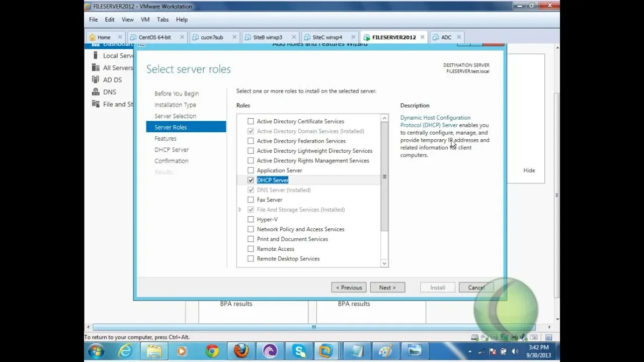
Task: Click Action Center flag tray icon
Action: coord(493,351)
